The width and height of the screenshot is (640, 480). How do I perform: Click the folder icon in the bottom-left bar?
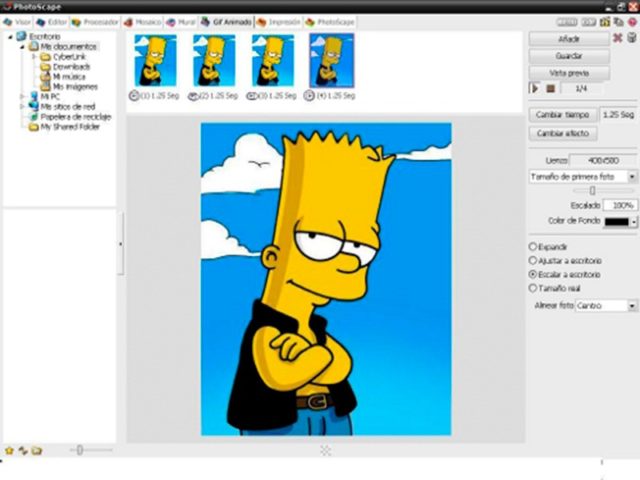(x=37, y=451)
